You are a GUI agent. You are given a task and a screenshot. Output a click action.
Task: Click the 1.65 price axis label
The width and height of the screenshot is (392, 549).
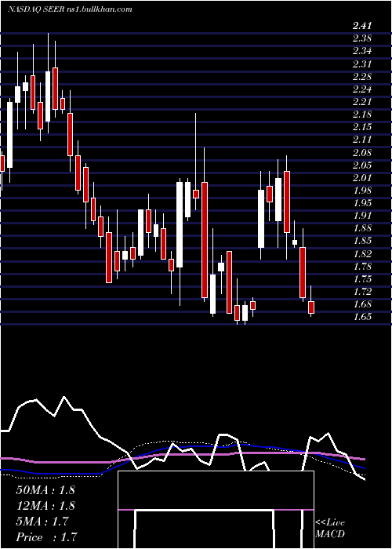pyautogui.click(x=362, y=317)
